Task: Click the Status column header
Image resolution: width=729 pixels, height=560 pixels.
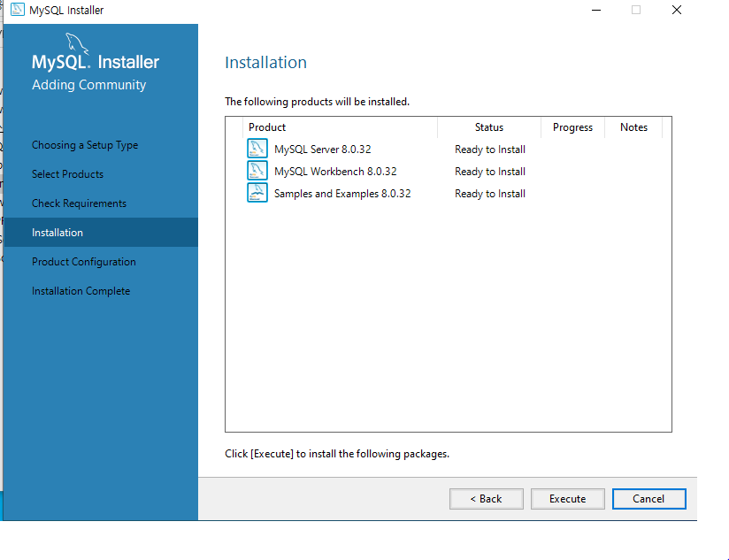Action: pyautogui.click(x=489, y=127)
